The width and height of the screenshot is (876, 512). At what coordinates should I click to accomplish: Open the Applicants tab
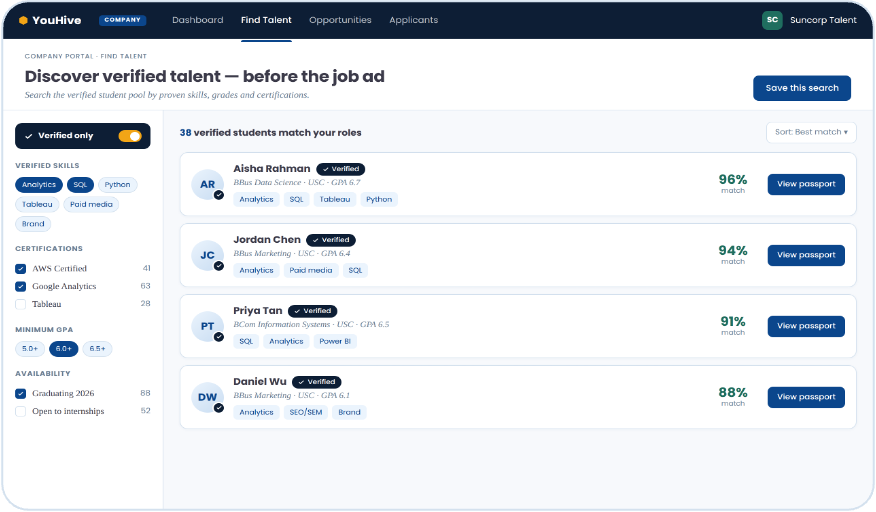[413, 20]
